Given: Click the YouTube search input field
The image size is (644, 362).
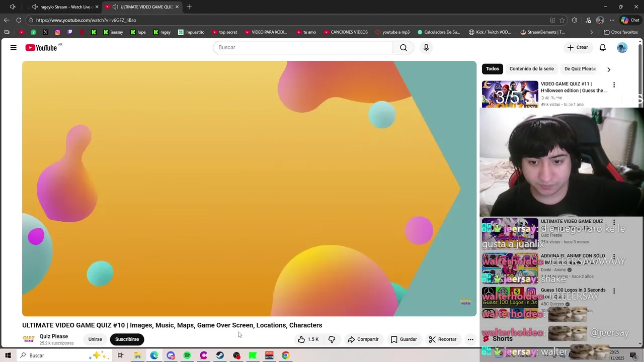Looking at the screenshot, I should pyautogui.click(x=303, y=47).
